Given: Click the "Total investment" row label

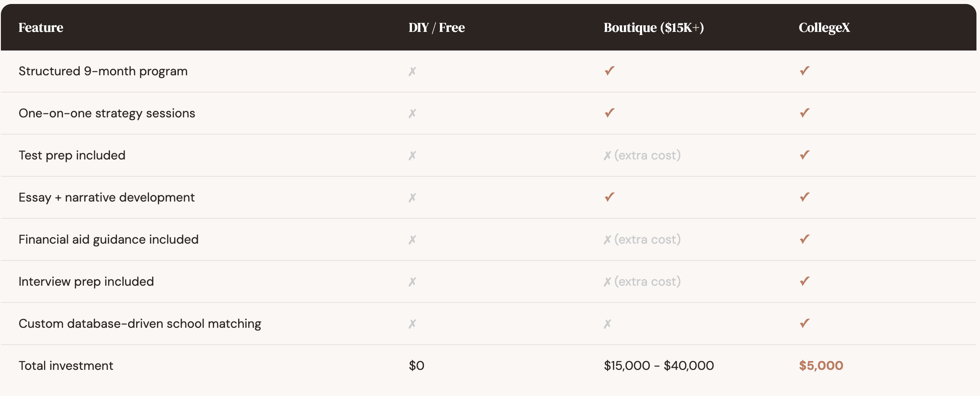Looking at the screenshot, I should pyautogui.click(x=66, y=365).
